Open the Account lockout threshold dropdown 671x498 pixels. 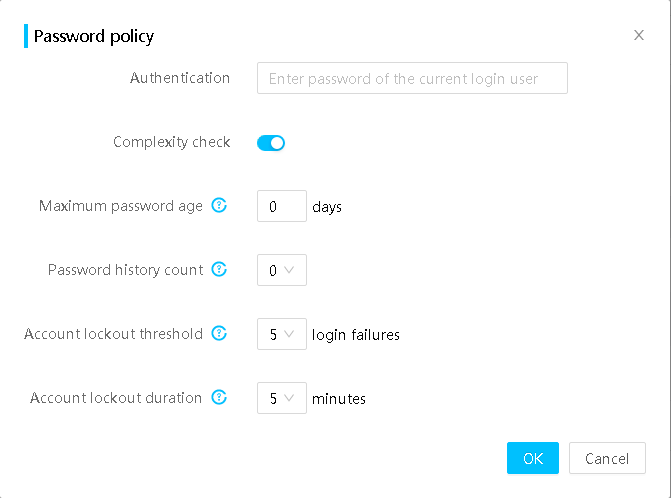282,334
